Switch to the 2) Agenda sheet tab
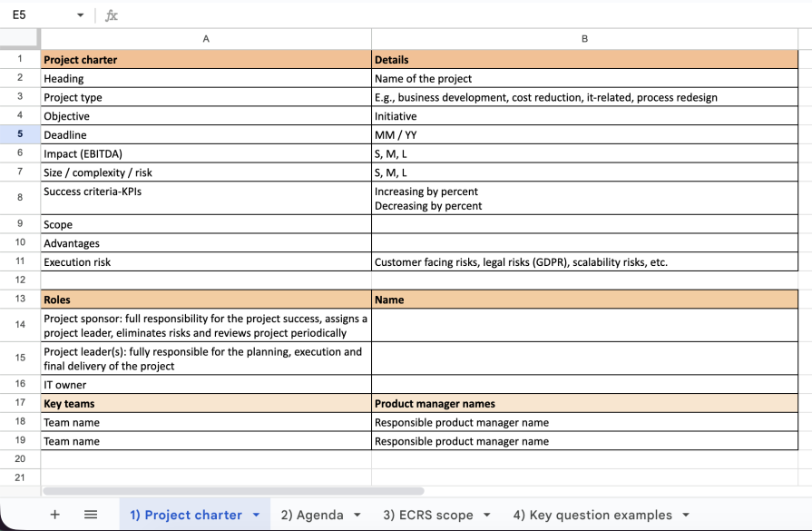Image resolution: width=812 pixels, height=531 pixels. click(312, 515)
